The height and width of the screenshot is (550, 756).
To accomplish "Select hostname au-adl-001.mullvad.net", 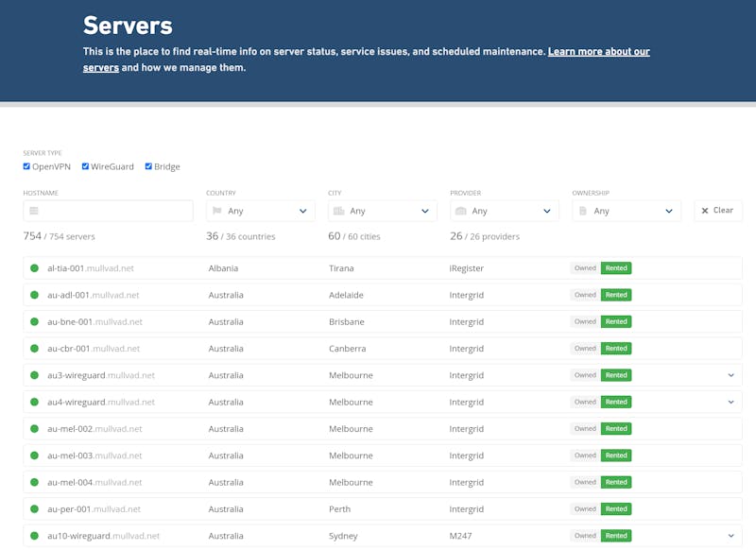I will click(x=93, y=295).
